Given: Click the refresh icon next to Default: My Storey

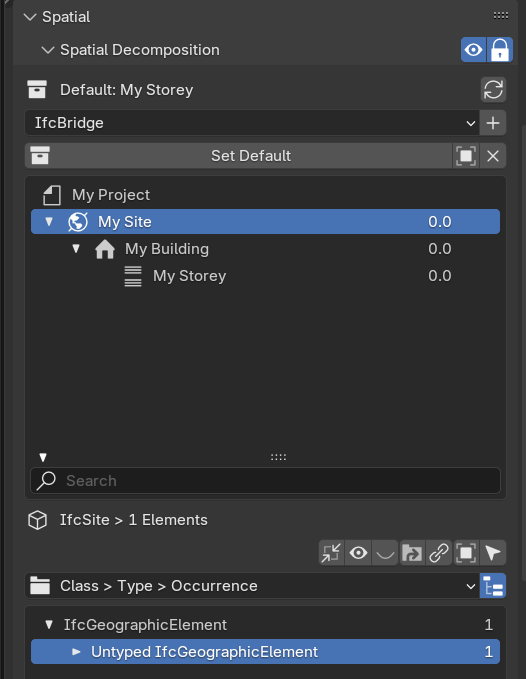Looking at the screenshot, I should (x=493, y=90).
